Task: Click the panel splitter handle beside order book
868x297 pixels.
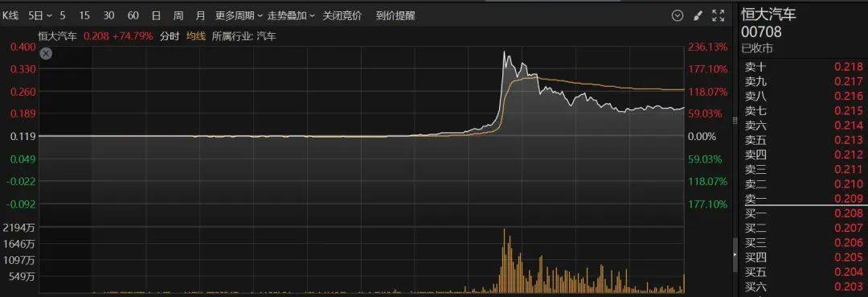Action: (735, 120)
